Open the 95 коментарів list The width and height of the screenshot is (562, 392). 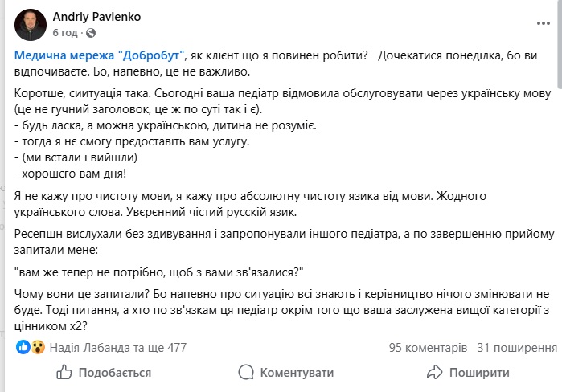427,348
